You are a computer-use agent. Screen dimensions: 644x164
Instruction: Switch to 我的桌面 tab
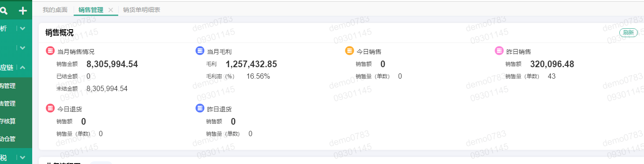(55, 10)
